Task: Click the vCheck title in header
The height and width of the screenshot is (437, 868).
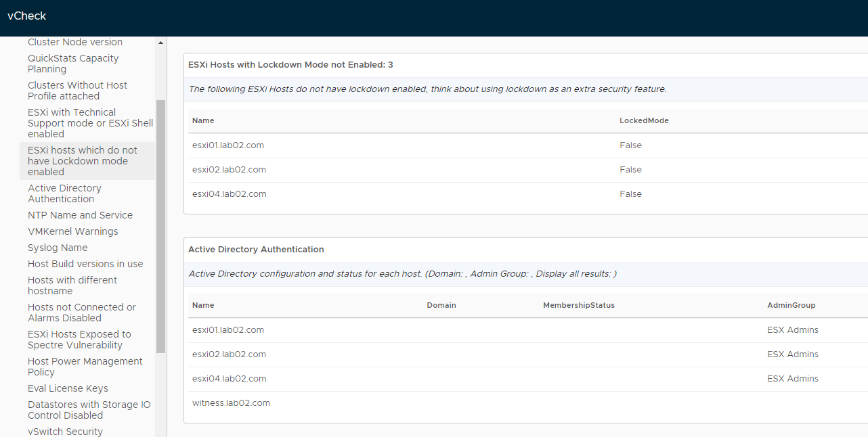Action: pyautogui.click(x=27, y=16)
